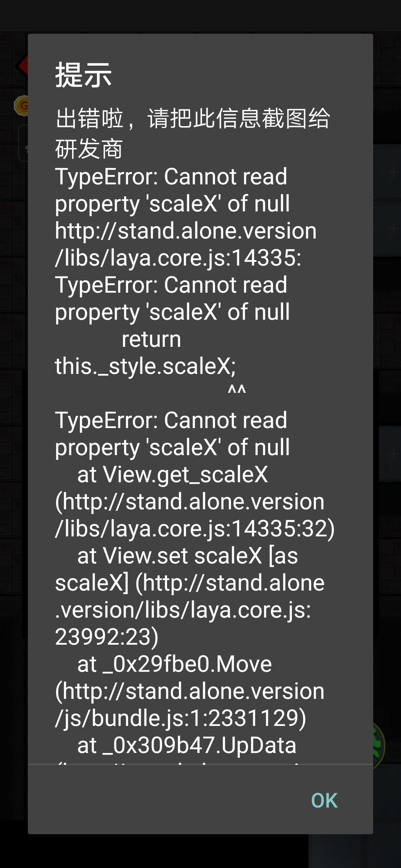
Task: Tap the first TypeError Cannot read line
Action: point(171,177)
